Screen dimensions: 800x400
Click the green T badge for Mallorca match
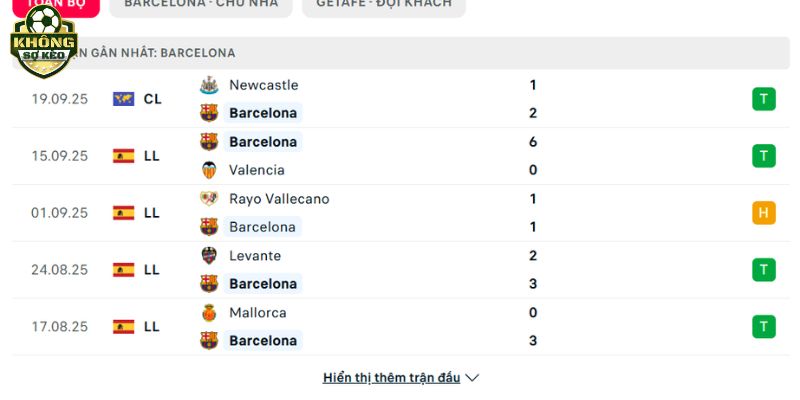coord(764,327)
